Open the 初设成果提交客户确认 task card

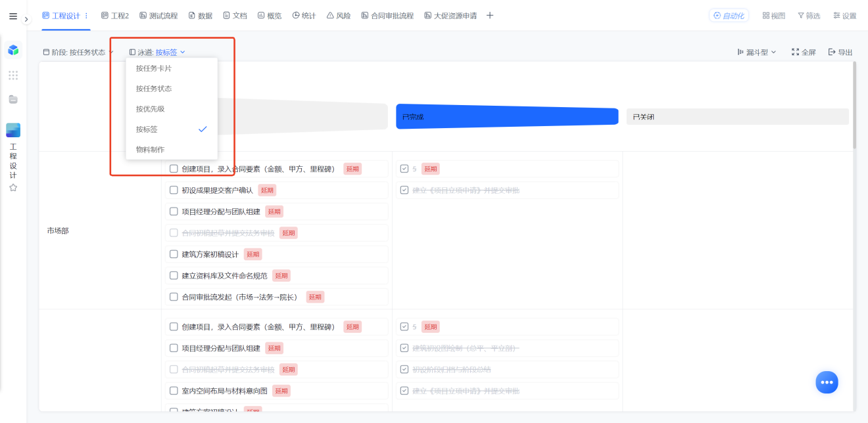click(x=277, y=190)
